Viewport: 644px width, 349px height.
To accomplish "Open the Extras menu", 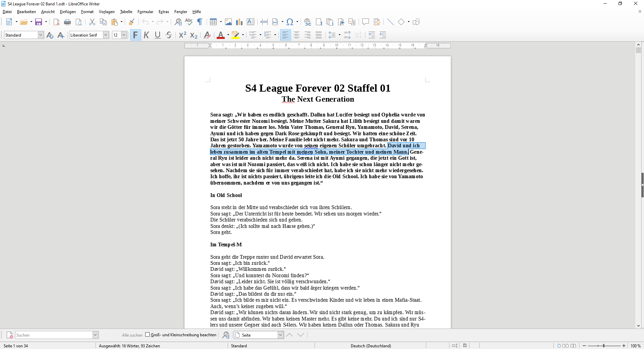I will [x=164, y=12].
